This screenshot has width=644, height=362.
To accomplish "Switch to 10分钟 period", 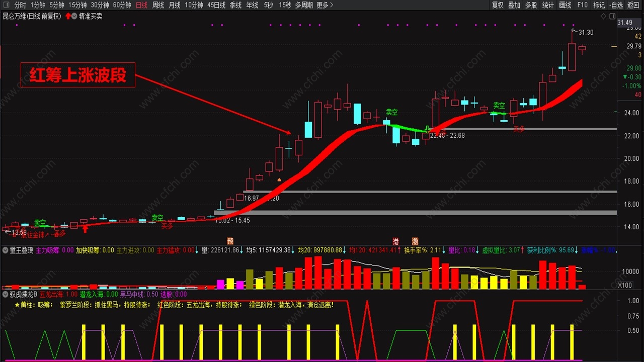I will (194, 5).
